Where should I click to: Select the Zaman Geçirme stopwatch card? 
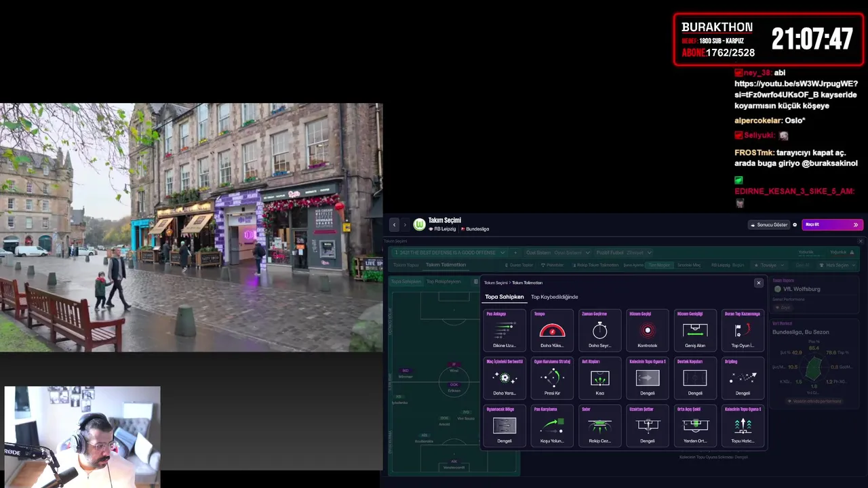coord(599,330)
